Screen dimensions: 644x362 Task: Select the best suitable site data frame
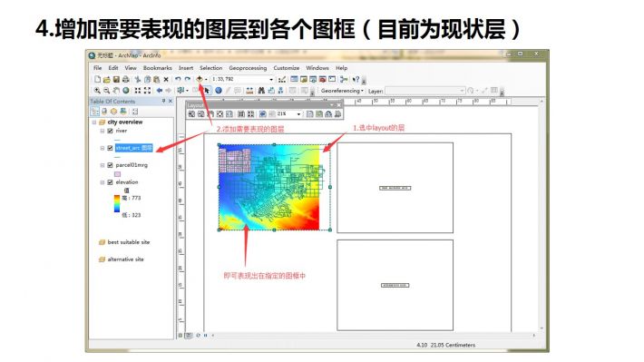tap(129, 242)
